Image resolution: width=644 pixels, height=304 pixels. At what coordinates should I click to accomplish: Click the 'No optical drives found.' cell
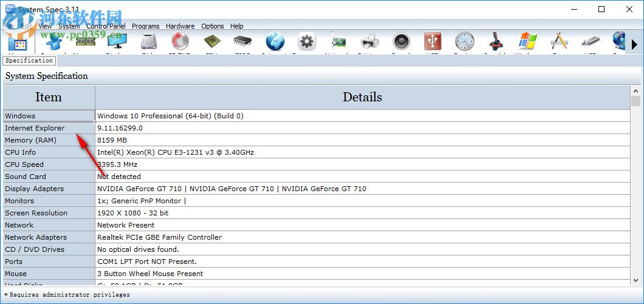(x=363, y=249)
